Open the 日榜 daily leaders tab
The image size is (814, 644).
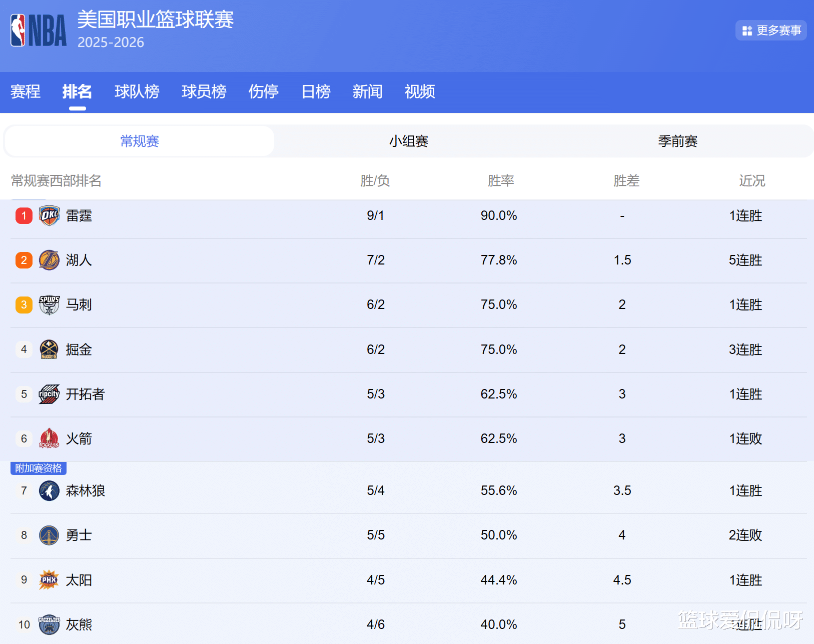[x=316, y=91]
